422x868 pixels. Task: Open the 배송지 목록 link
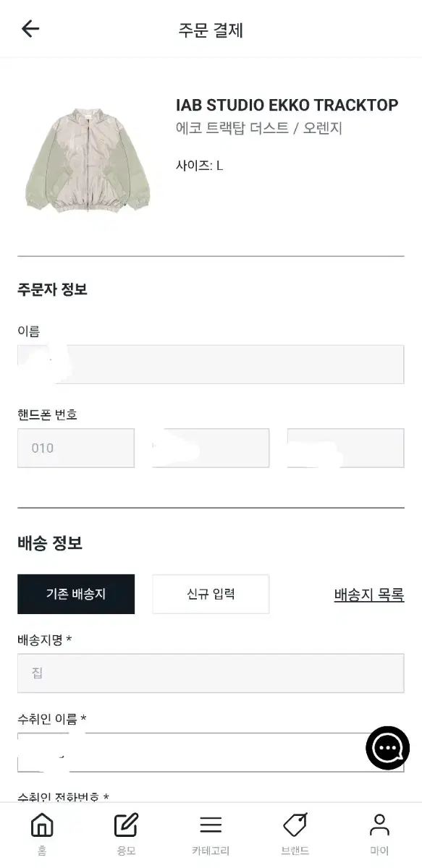[x=369, y=595]
